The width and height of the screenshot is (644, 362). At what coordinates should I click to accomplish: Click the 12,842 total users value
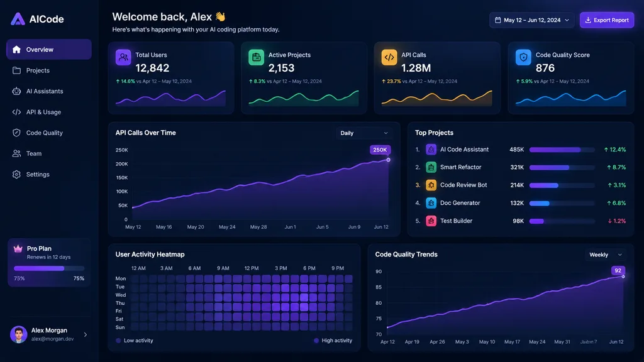click(152, 68)
